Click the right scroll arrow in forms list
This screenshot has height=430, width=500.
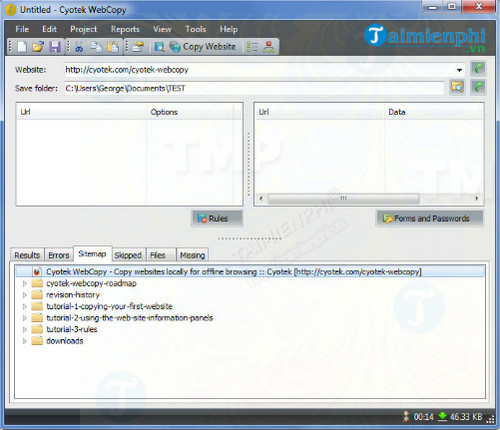(477, 198)
